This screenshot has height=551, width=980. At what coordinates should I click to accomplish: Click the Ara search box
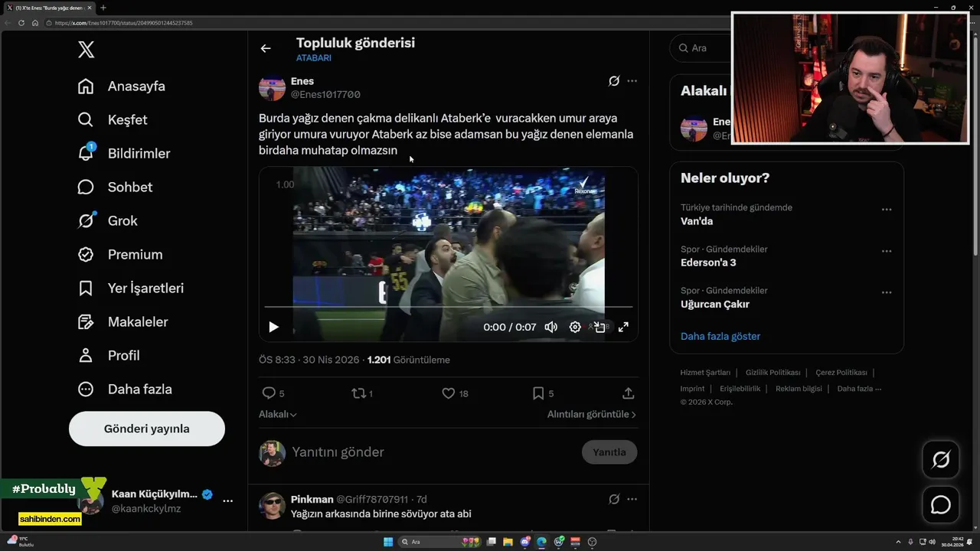pyautogui.click(x=700, y=48)
